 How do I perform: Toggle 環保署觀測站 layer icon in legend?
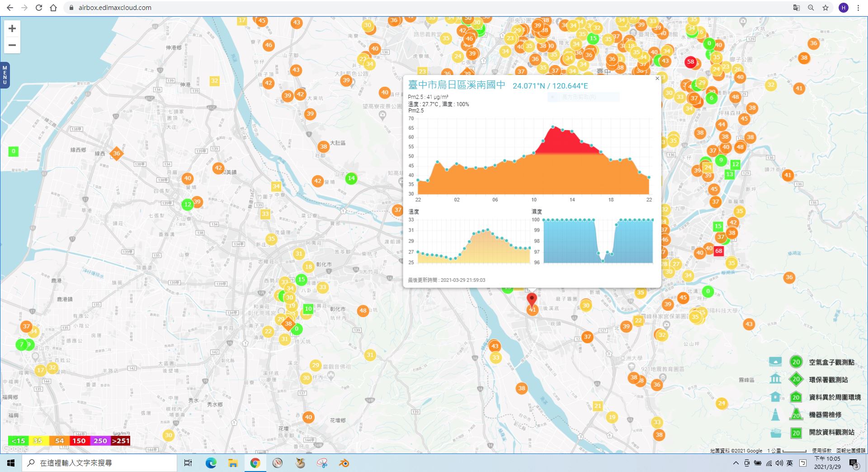point(775,379)
